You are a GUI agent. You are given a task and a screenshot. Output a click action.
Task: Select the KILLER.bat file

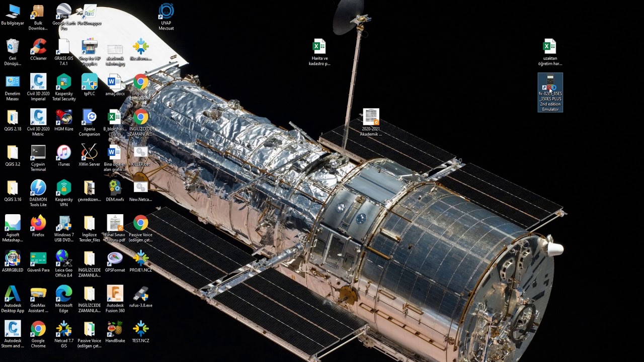tap(141, 155)
